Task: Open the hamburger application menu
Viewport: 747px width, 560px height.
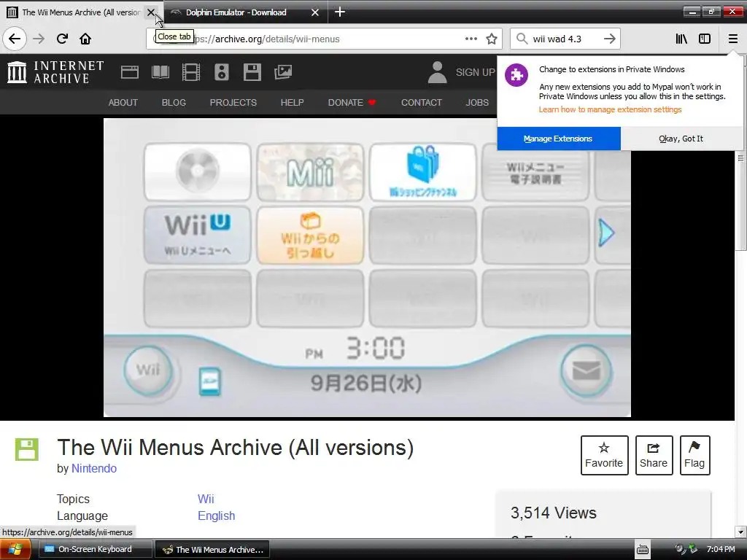Action: 732,39
